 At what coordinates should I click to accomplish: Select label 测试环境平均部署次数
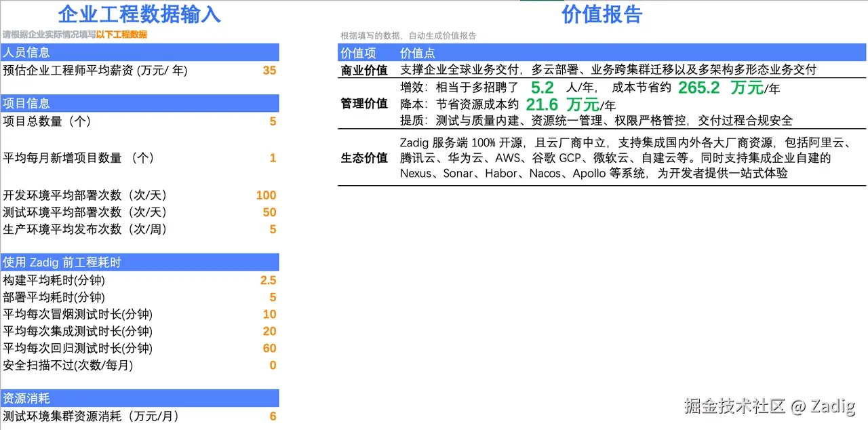(85, 212)
